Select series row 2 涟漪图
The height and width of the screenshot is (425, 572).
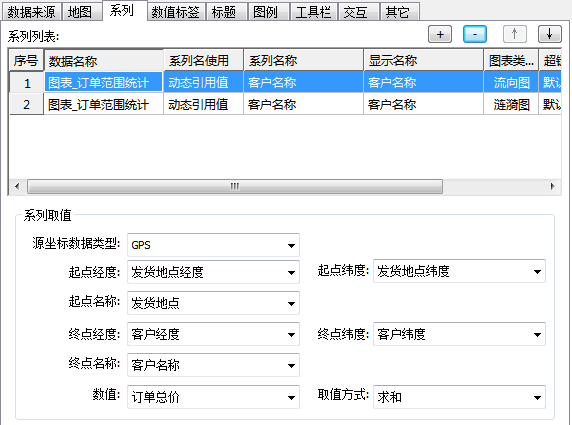pos(285,105)
